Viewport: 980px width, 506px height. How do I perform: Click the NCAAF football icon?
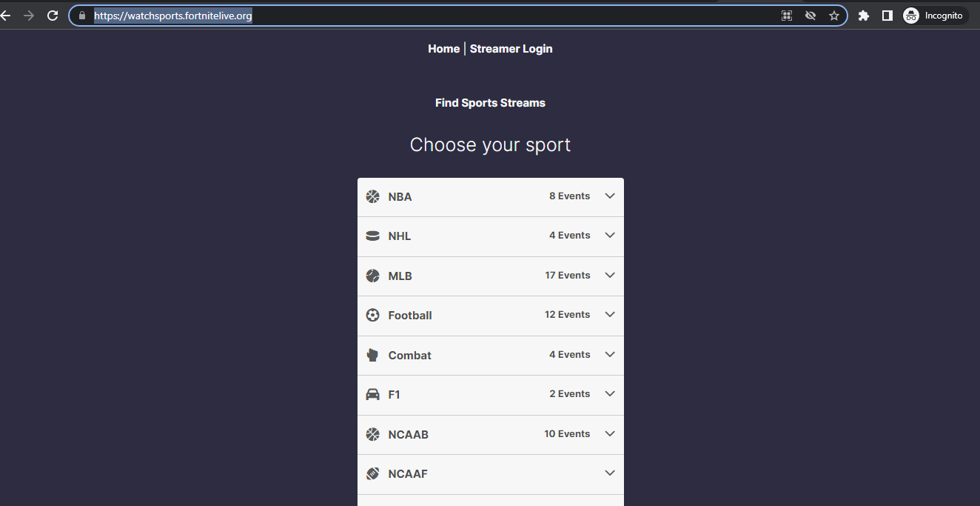click(372, 473)
